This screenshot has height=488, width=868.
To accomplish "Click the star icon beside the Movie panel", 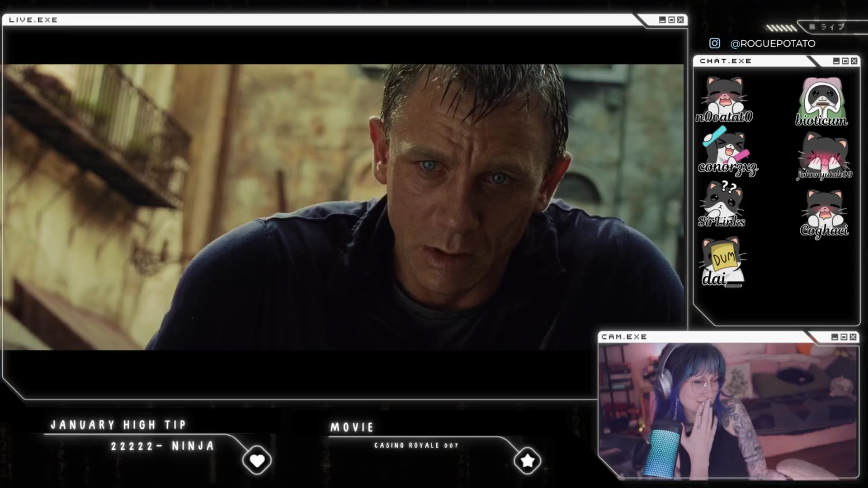I will [527, 460].
